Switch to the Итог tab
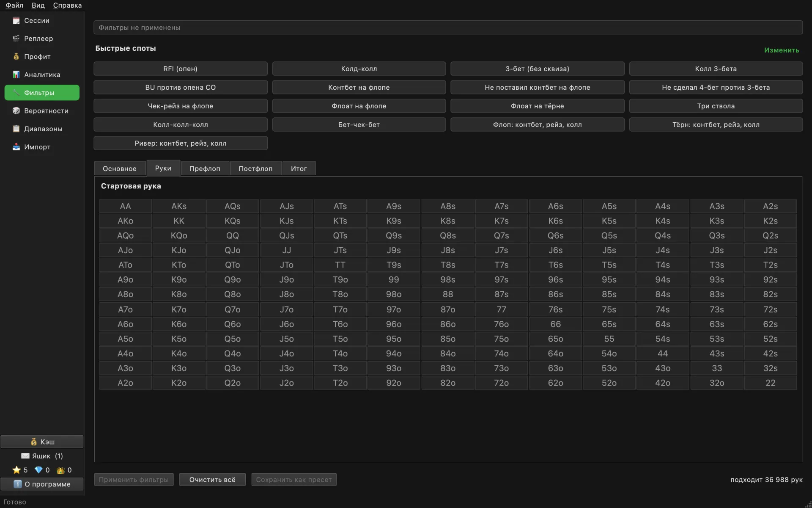Viewport: 812px width, 508px height. 299,168
